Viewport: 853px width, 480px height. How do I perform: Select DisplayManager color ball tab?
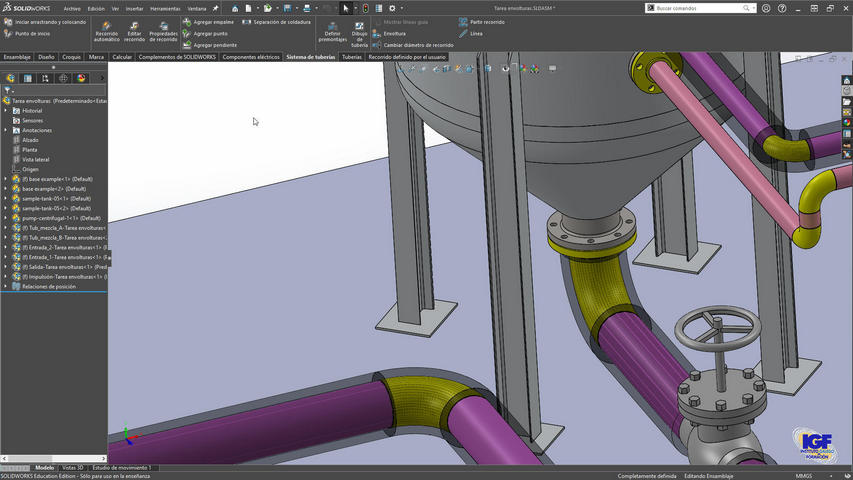81,78
